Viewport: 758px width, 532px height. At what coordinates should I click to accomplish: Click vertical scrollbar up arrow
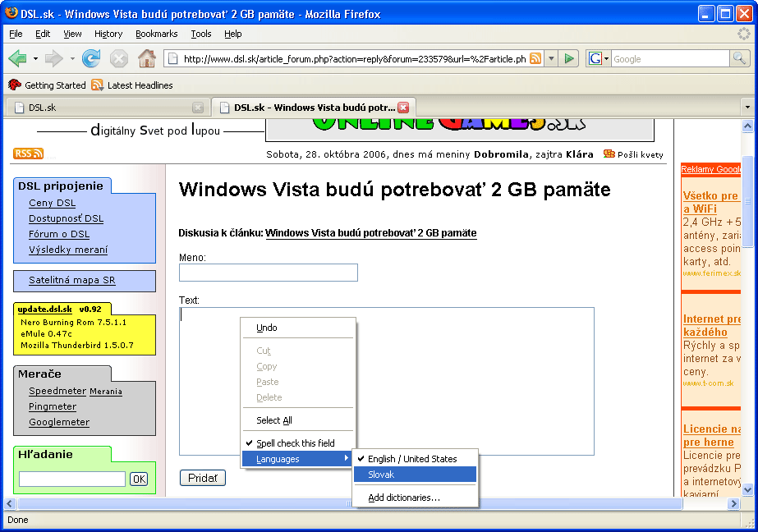pyautogui.click(x=747, y=126)
